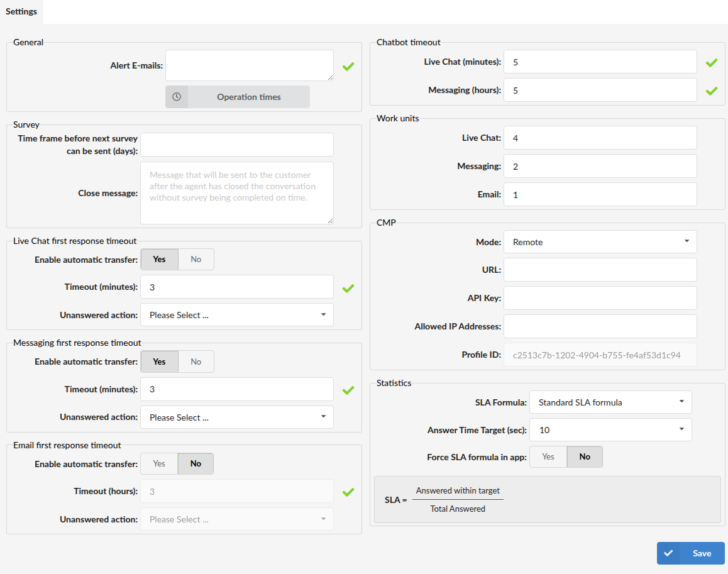Image resolution: width=728 pixels, height=574 pixels.
Task: Open Messaging Unanswered action dropdown
Action: click(x=237, y=417)
